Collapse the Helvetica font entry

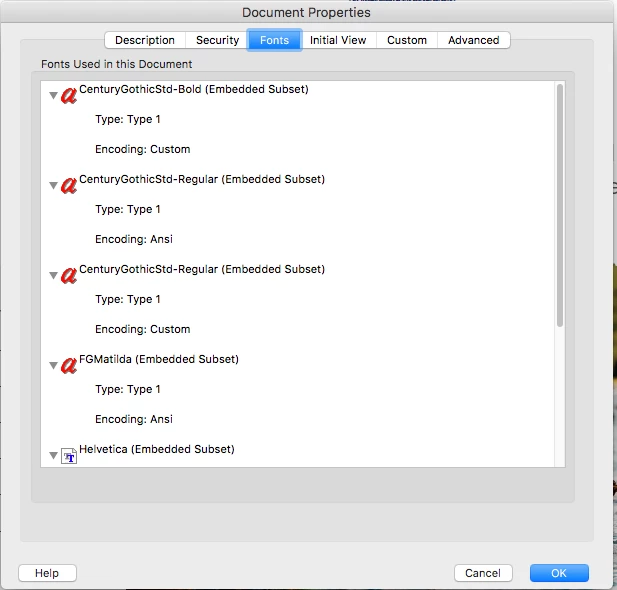[x=54, y=455]
